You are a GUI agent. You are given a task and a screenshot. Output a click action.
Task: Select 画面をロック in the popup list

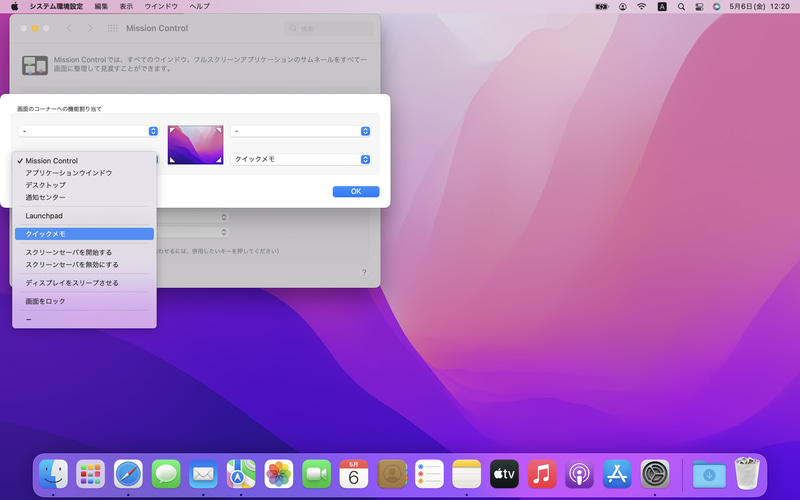point(84,301)
